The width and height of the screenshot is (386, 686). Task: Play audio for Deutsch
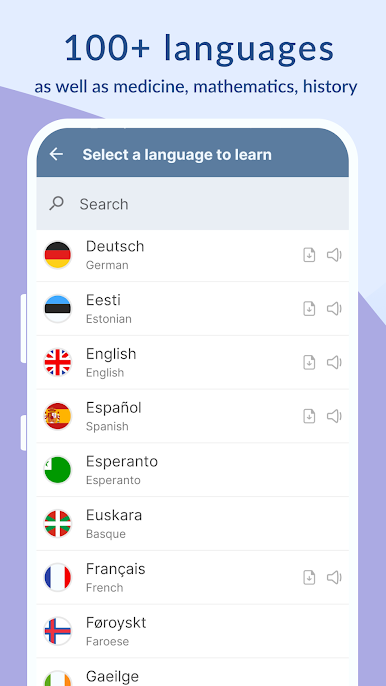[334, 255]
